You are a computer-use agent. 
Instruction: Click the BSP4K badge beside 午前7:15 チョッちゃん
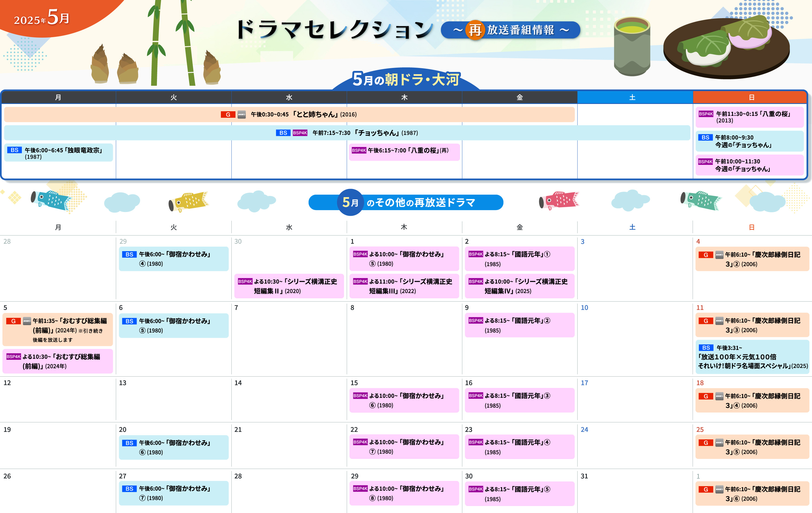(x=300, y=133)
